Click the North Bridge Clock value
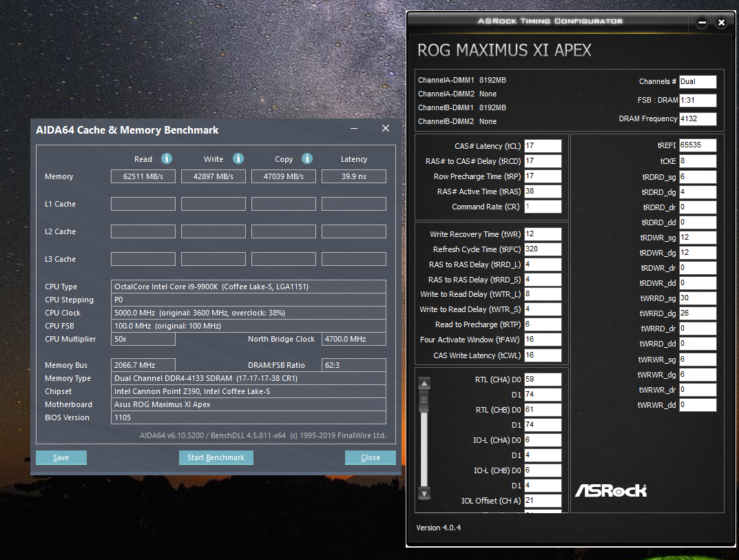This screenshot has width=739, height=560. [x=354, y=339]
